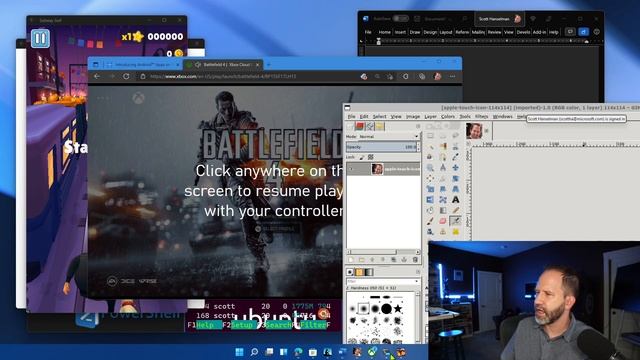Image resolution: width=640 pixels, height=360 pixels.
Task: Toggle GIMP lock pixels brush icon
Action: pos(362,157)
